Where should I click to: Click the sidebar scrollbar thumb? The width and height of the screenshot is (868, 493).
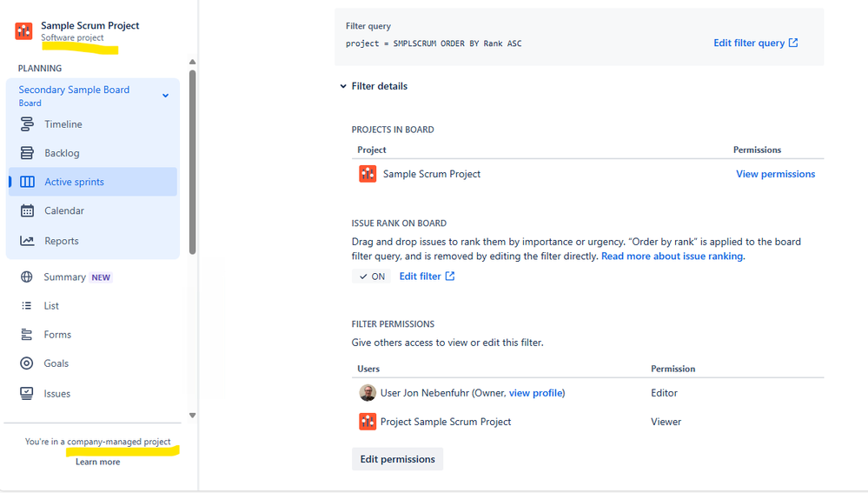(x=192, y=162)
